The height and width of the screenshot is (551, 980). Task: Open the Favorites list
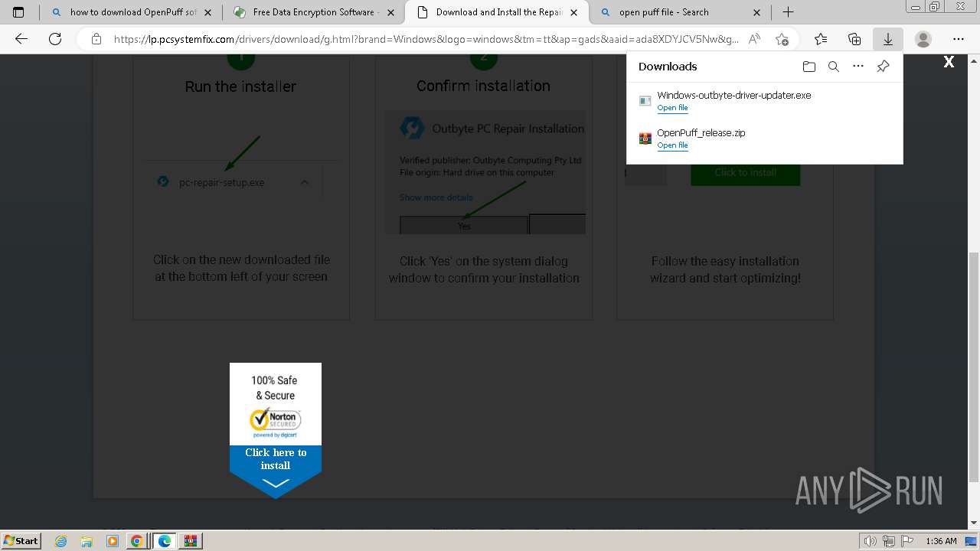821,39
